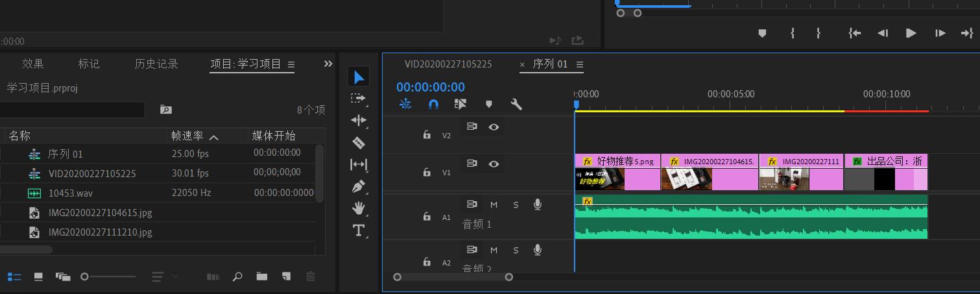Click Add Marker in monitor transport controls
The image size is (980, 294).
point(763,33)
